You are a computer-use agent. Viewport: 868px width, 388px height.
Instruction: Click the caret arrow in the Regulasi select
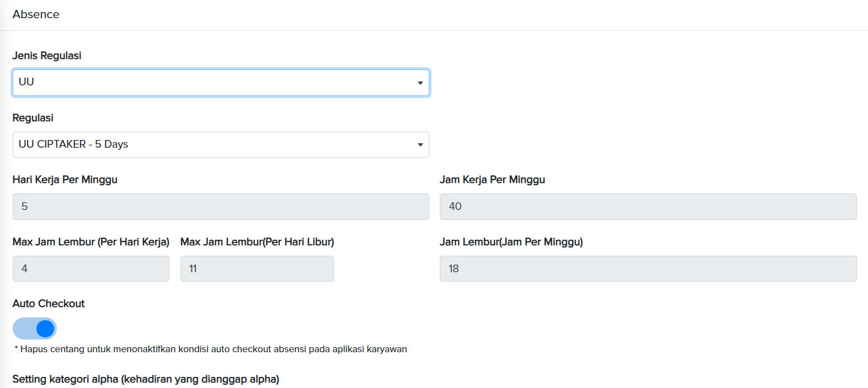pyautogui.click(x=420, y=145)
